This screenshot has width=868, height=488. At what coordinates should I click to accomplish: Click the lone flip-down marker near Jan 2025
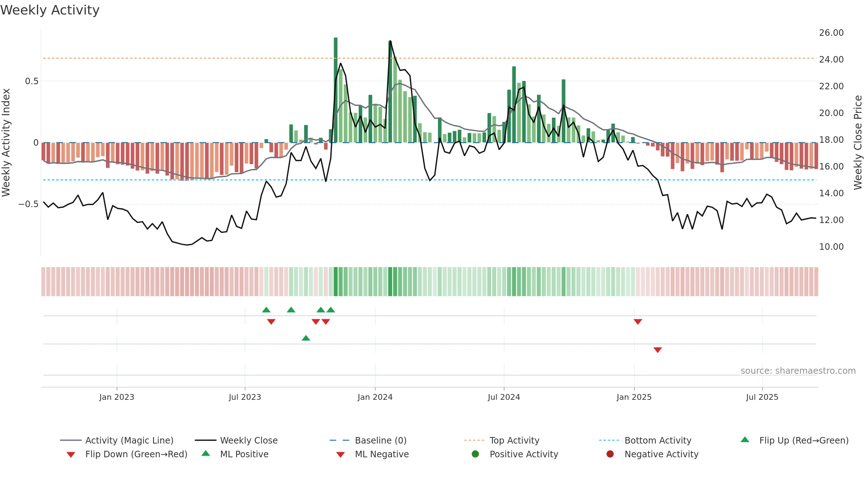(x=638, y=322)
